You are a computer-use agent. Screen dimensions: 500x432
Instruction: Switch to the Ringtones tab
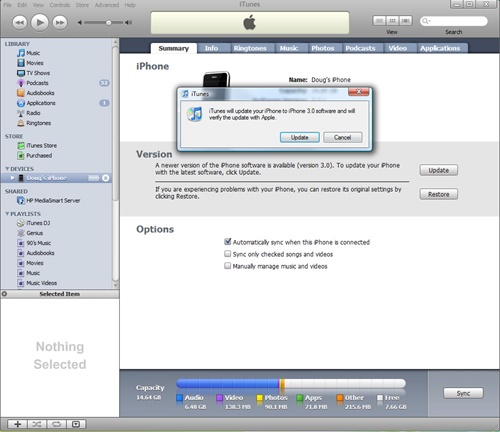point(250,48)
